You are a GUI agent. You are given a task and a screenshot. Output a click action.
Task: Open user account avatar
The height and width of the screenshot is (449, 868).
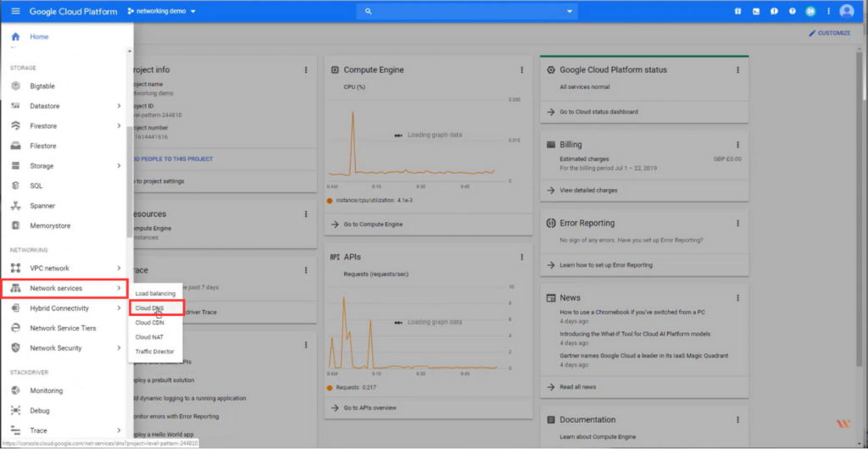pyautogui.click(x=847, y=11)
